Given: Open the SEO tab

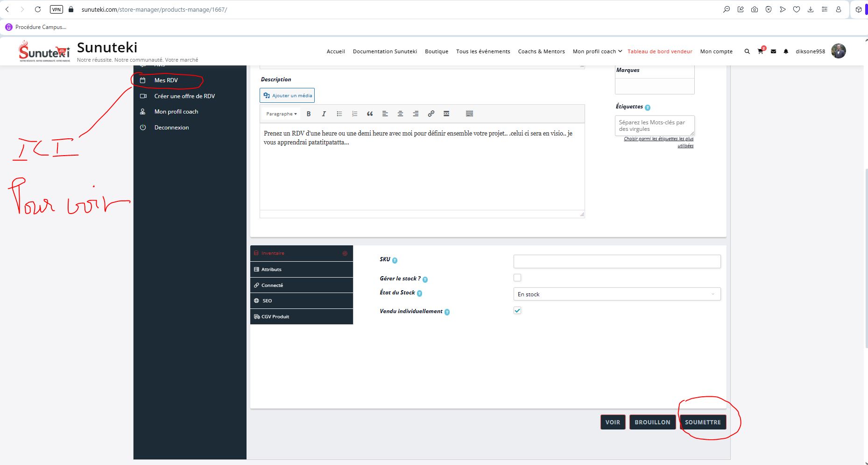Looking at the screenshot, I should (301, 300).
